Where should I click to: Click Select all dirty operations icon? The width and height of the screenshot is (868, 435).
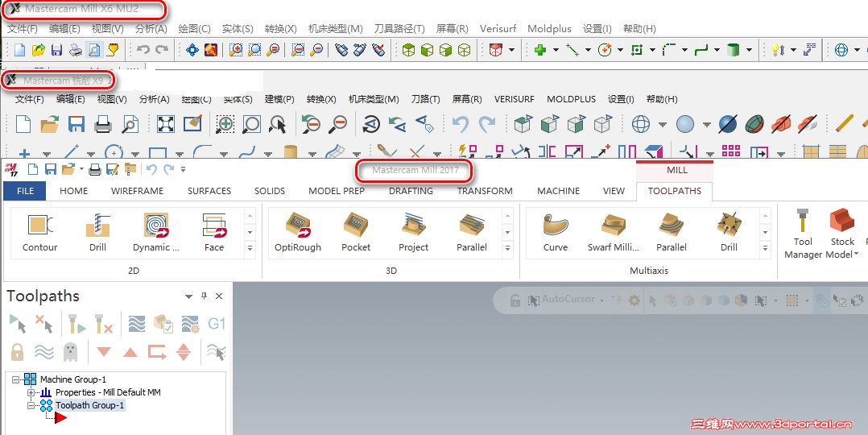coord(43,323)
